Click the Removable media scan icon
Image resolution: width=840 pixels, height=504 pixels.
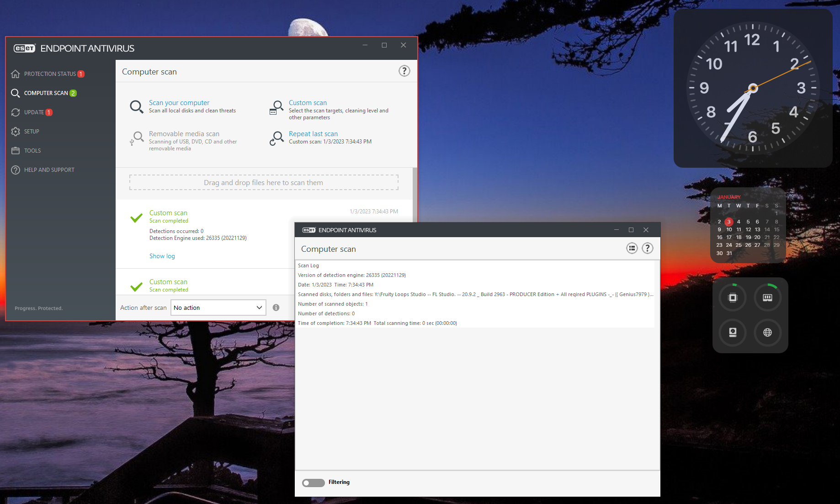click(x=137, y=138)
